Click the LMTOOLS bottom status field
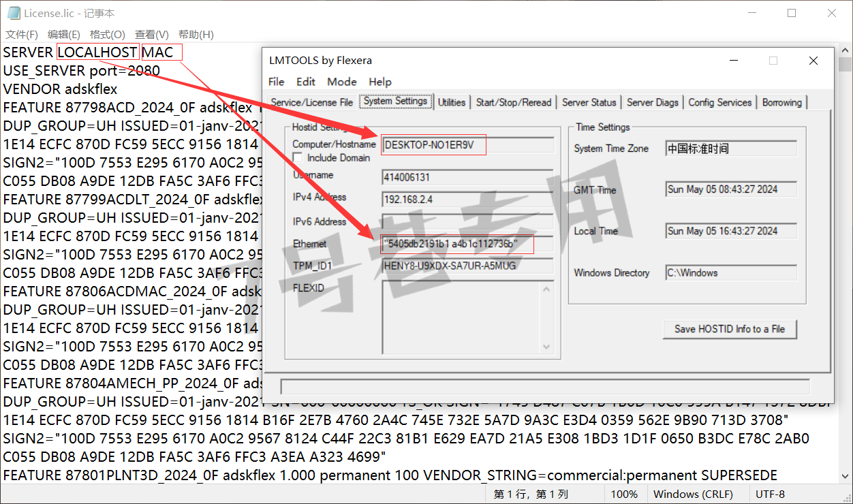The image size is (853, 504). [545, 386]
